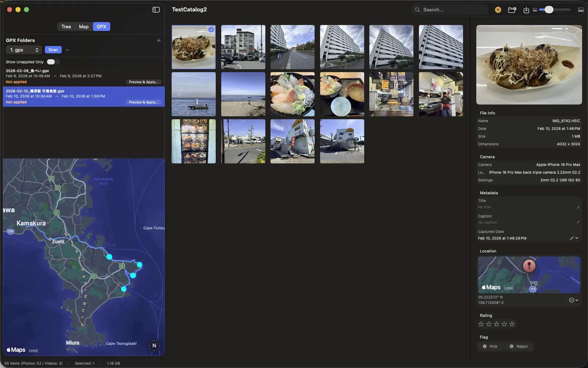Expand the Captured Date chevron
588x368 pixels.
pyautogui.click(x=577, y=238)
